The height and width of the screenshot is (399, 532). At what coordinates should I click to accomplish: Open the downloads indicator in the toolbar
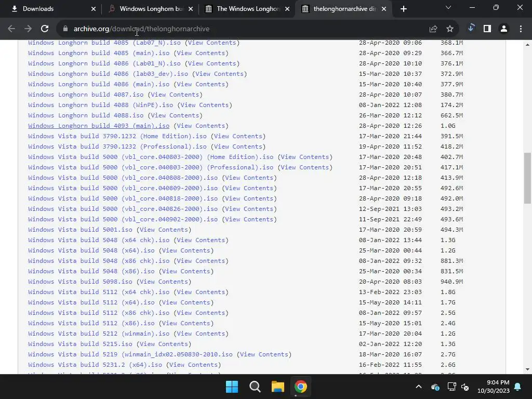pos(471,28)
